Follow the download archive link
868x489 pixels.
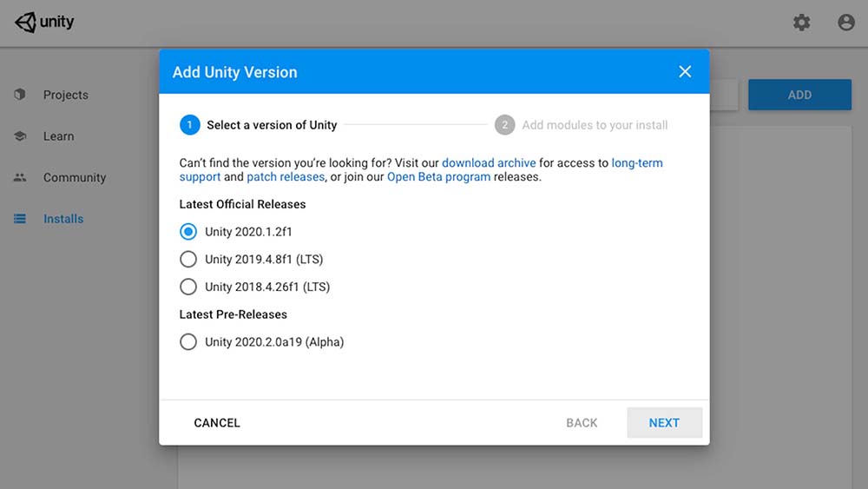[489, 163]
